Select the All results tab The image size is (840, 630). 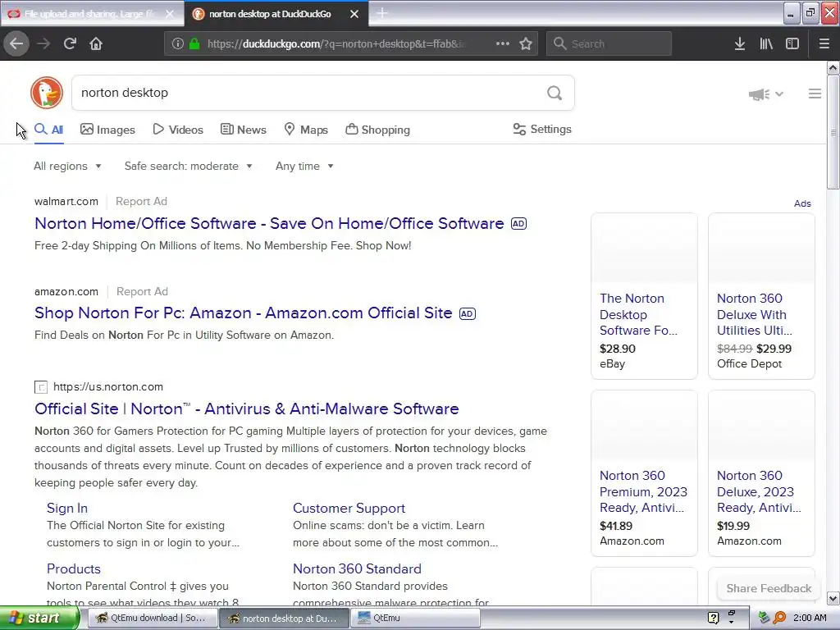point(48,130)
